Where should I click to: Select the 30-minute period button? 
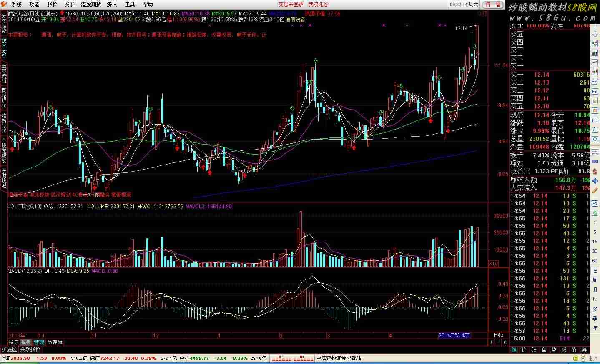pos(595,251)
